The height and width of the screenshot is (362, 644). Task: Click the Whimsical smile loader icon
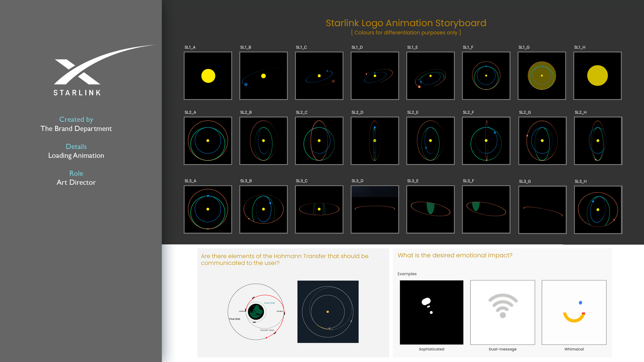coord(574,312)
